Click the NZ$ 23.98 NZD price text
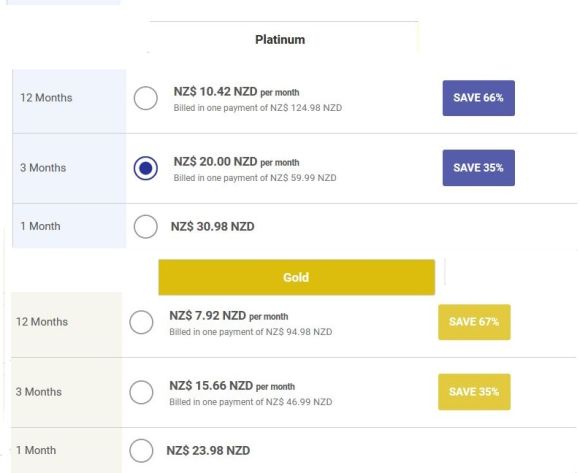Image resolution: width=580 pixels, height=473 pixels. click(208, 450)
